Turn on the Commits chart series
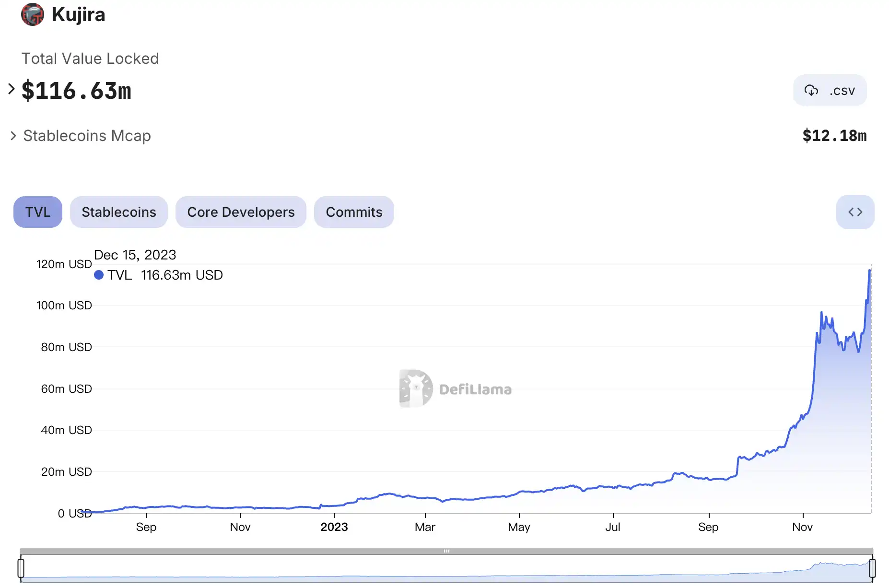The height and width of the screenshot is (588, 889). (354, 212)
